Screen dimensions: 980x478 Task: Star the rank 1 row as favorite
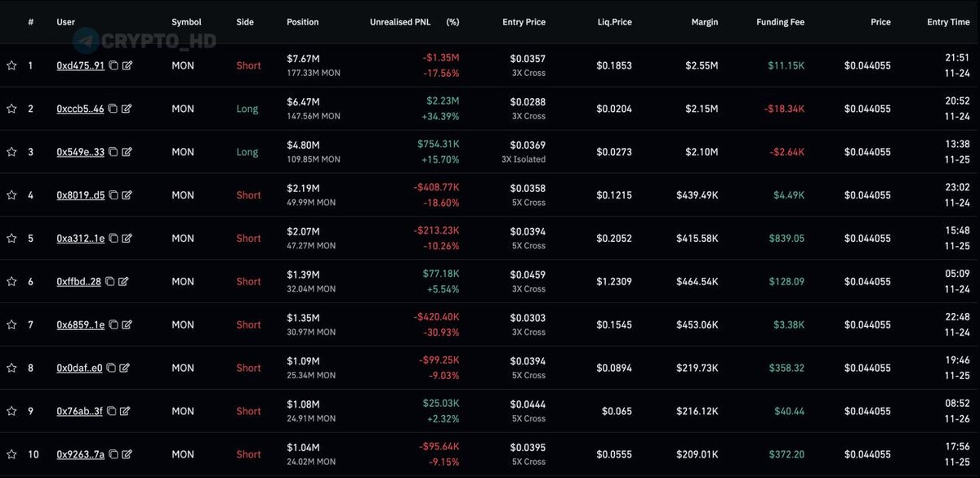(11, 65)
